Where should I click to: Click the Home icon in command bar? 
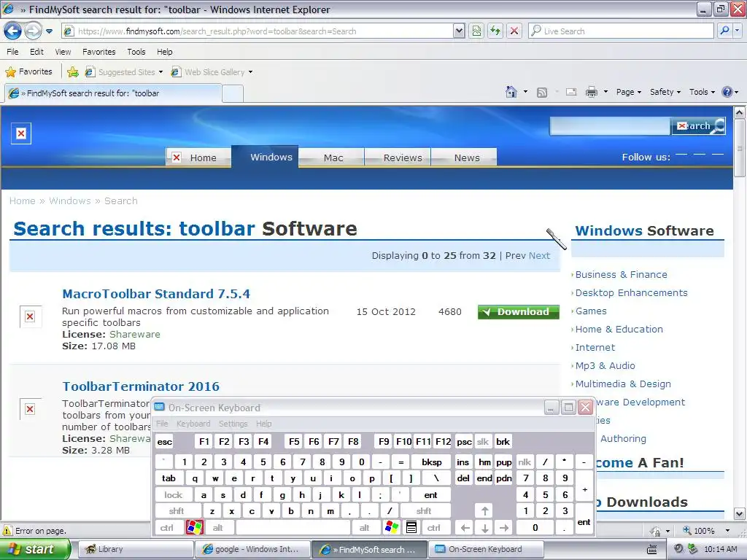(511, 92)
